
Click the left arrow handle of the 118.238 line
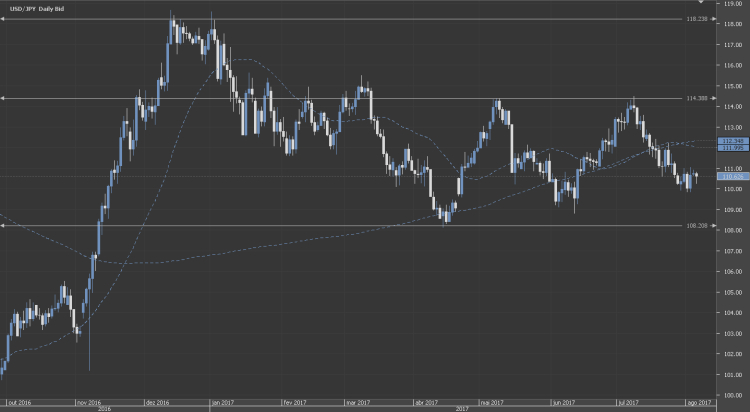(x=2, y=19)
